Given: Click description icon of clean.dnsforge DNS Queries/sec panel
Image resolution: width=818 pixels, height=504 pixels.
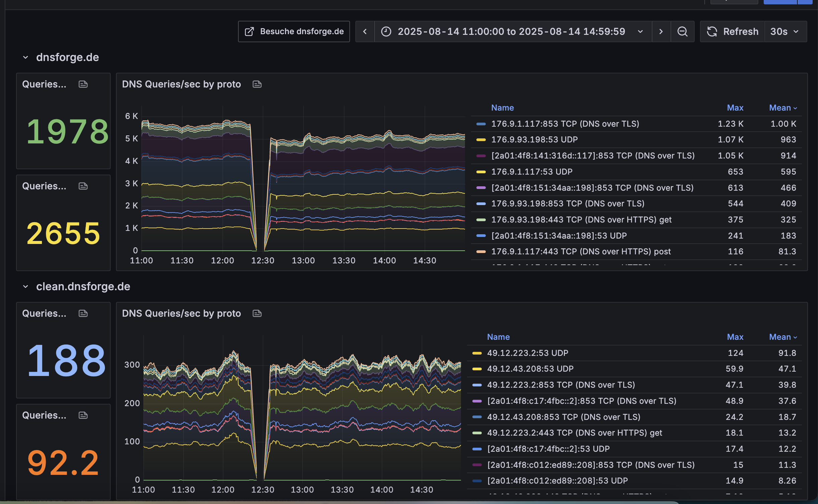Looking at the screenshot, I should [257, 313].
